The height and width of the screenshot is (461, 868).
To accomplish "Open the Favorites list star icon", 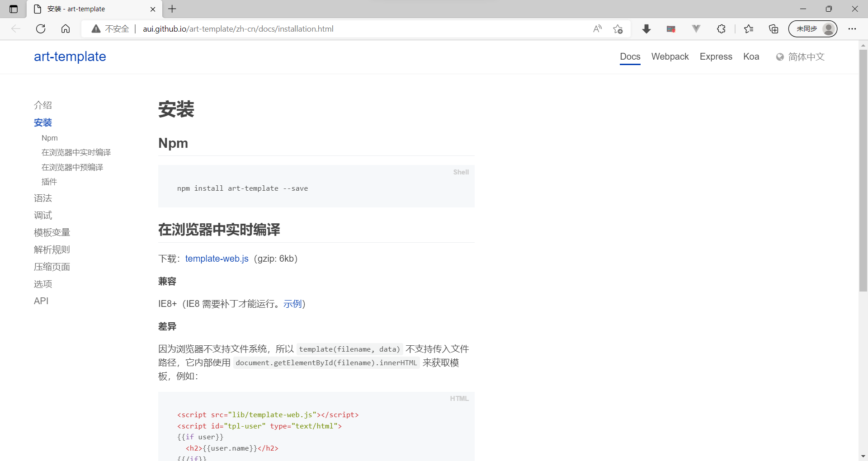I will [749, 28].
